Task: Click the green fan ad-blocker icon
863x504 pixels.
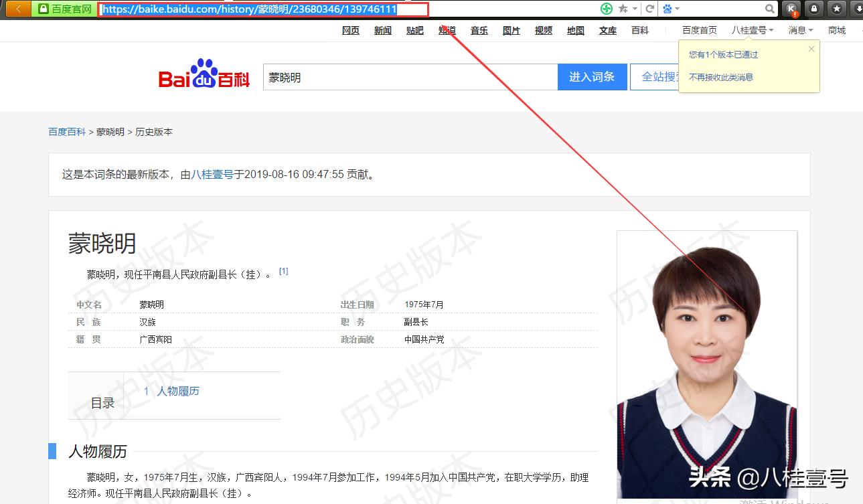Action: tap(606, 9)
